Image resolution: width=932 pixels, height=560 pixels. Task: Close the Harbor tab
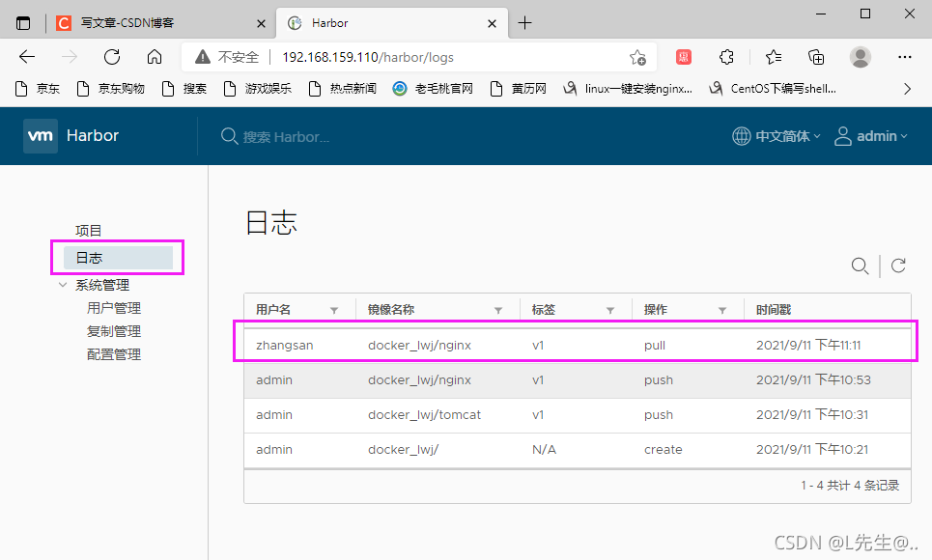coord(492,24)
